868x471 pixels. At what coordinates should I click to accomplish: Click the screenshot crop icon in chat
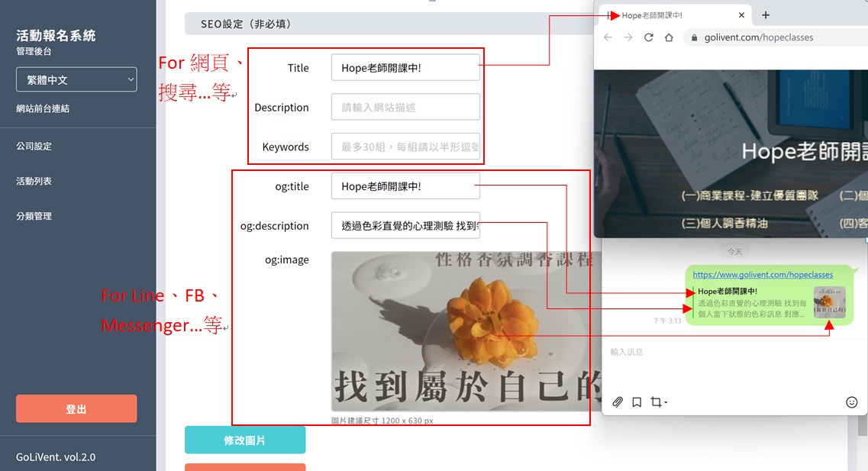[657, 402]
